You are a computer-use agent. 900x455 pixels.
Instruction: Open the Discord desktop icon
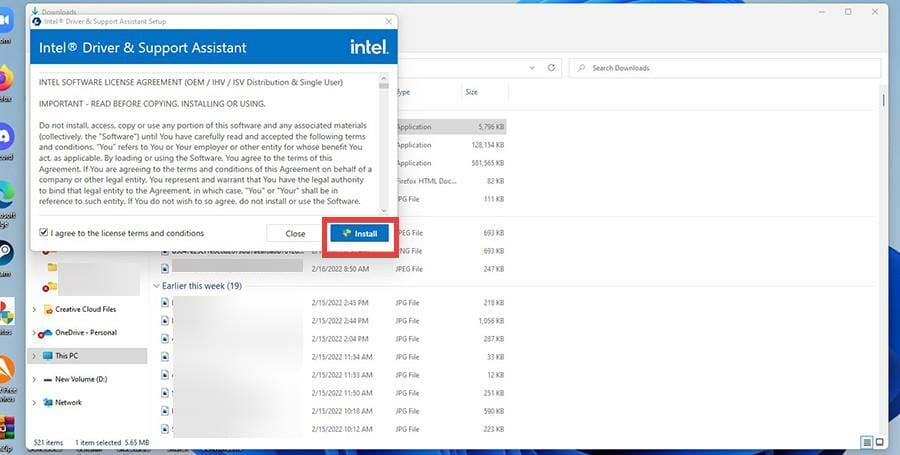5,137
